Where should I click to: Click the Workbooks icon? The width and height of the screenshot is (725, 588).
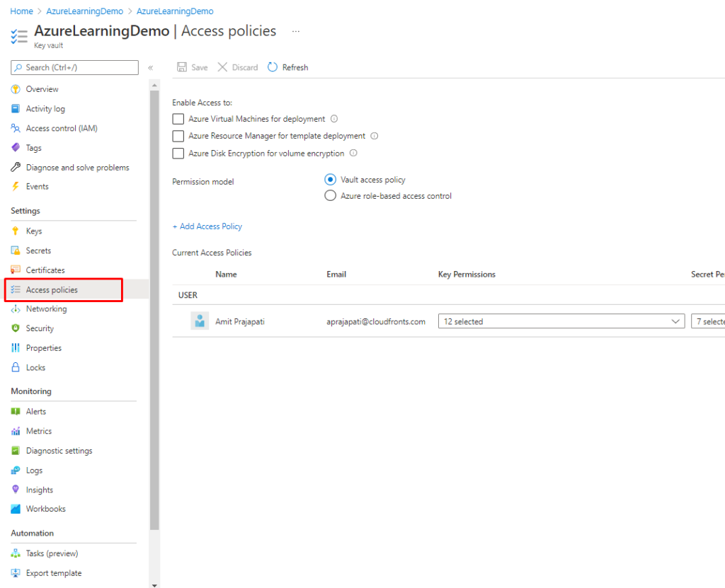(x=16, y=509)
